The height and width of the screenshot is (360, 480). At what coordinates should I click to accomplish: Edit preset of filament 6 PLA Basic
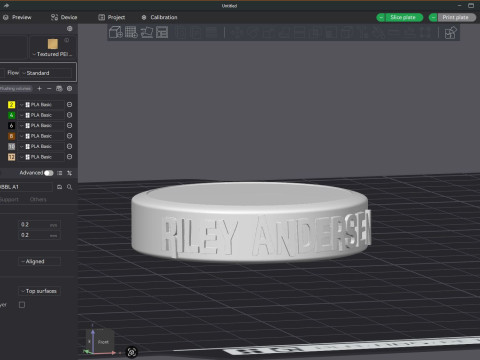click(69, 125)
